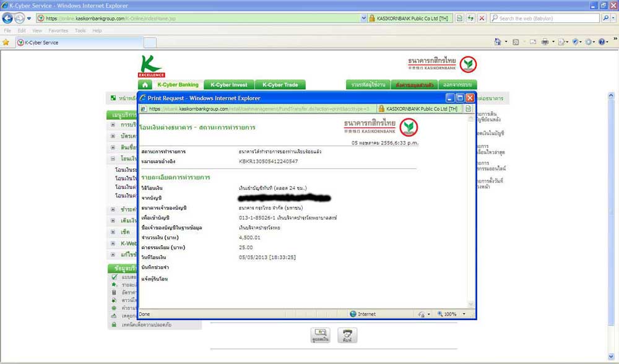Click the green home icon in K-Cyber navigation

(x=145, y=85)
